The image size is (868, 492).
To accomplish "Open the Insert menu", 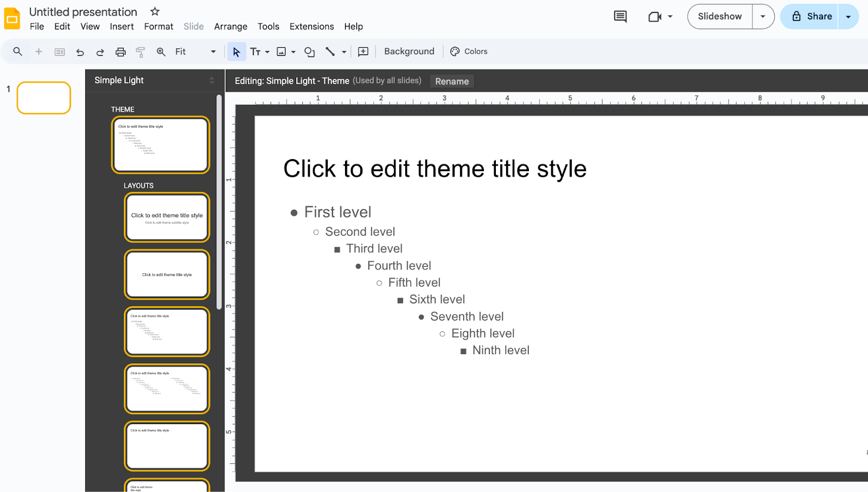I will coord(122,26).
